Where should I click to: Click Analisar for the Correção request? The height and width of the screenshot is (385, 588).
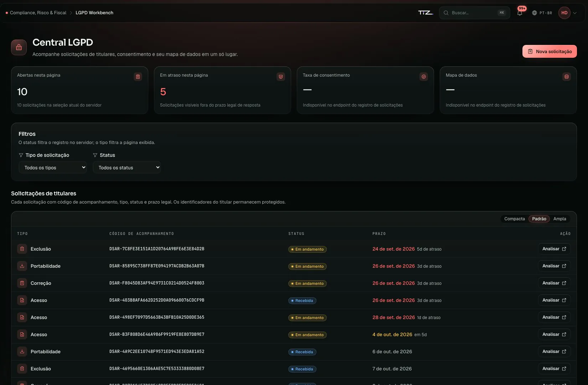click(x=554, y=283)
